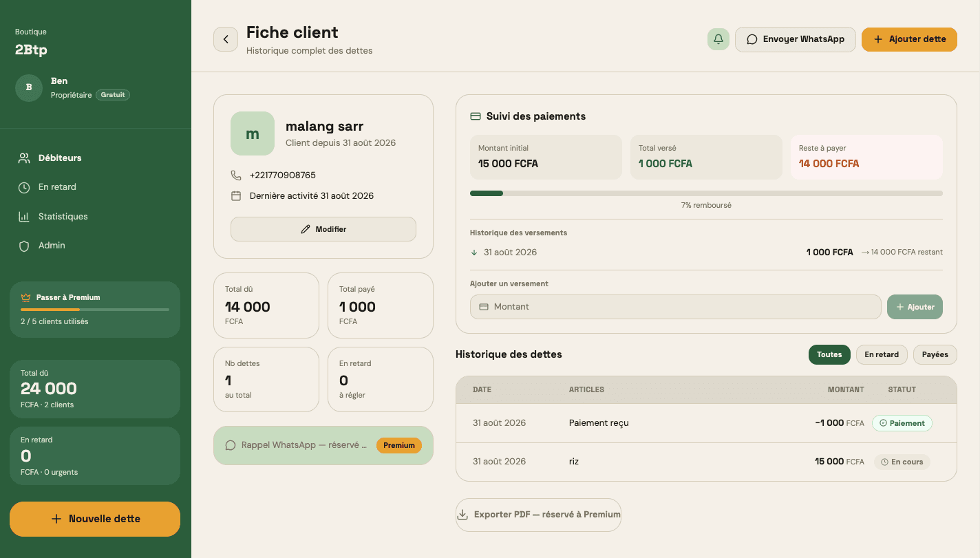Select the 'riz' debt row
The image size is (980, 558).
click(x=706, y=462)
